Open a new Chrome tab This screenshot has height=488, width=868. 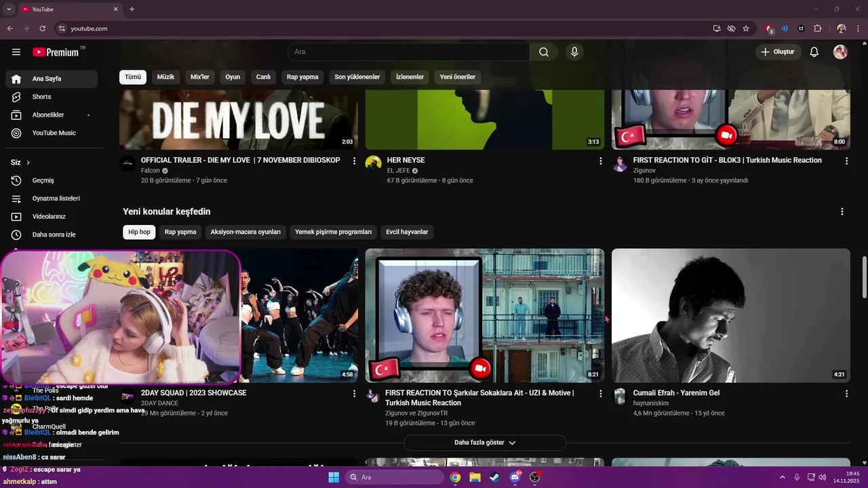[132, 9]
